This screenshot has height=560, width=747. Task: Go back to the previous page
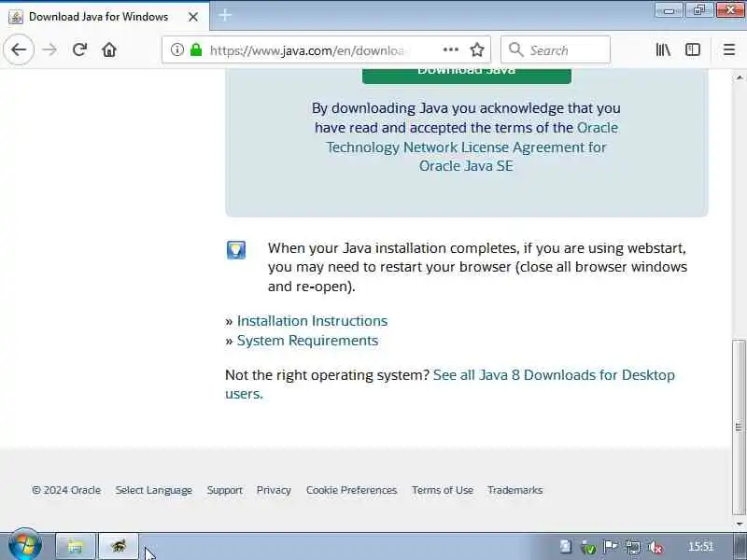19,49
